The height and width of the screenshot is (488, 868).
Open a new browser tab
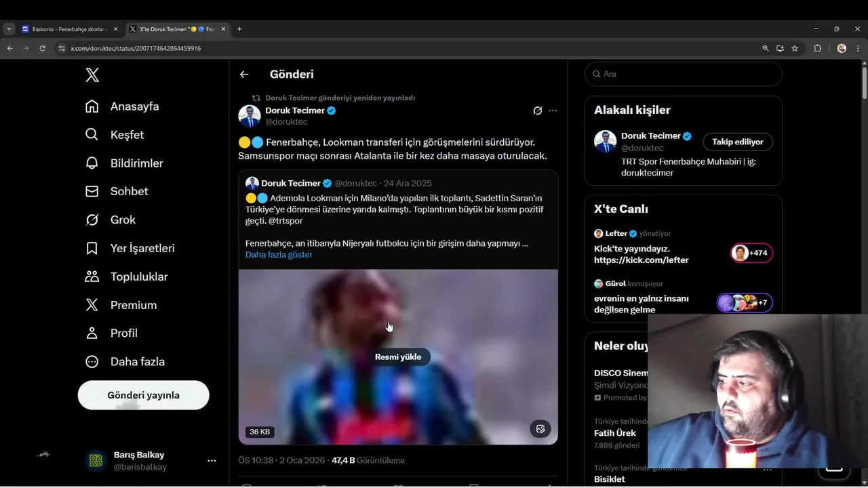point(239,29)
